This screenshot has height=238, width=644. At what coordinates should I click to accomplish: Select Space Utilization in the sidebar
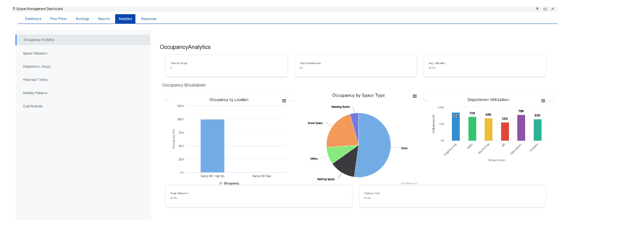35,53
